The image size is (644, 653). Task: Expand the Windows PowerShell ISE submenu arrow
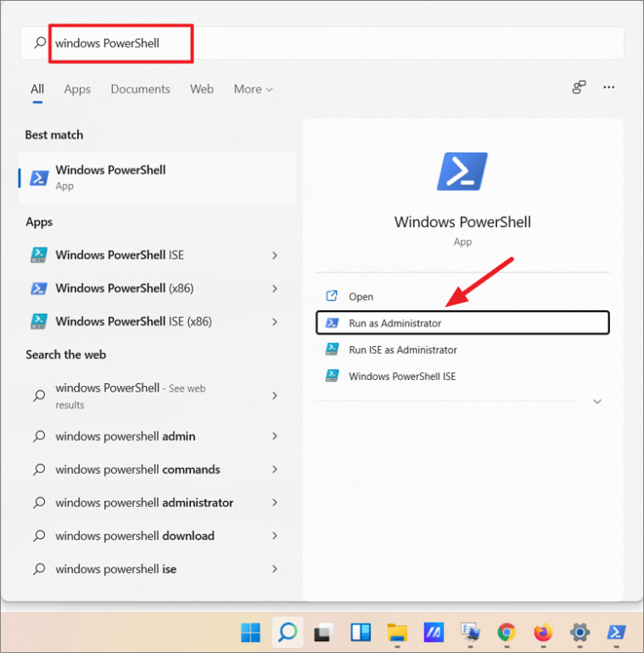click(274, 255)
